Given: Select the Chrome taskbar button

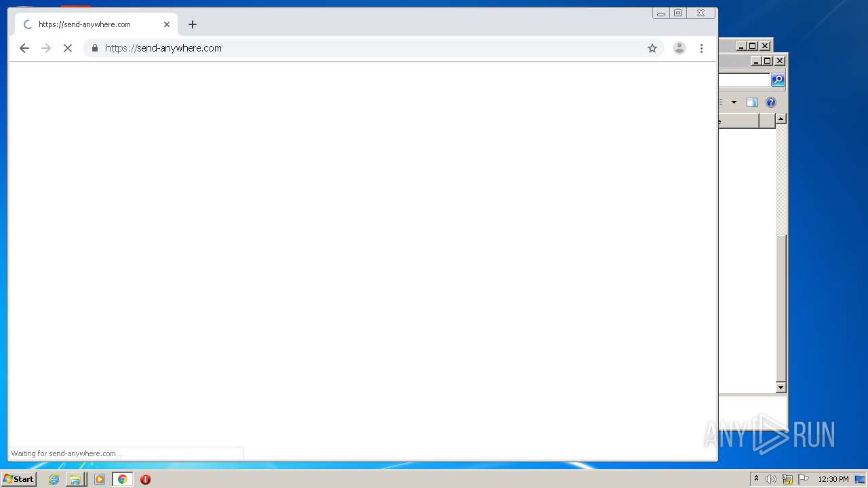Looking at the screenshot, I should 122,479.
